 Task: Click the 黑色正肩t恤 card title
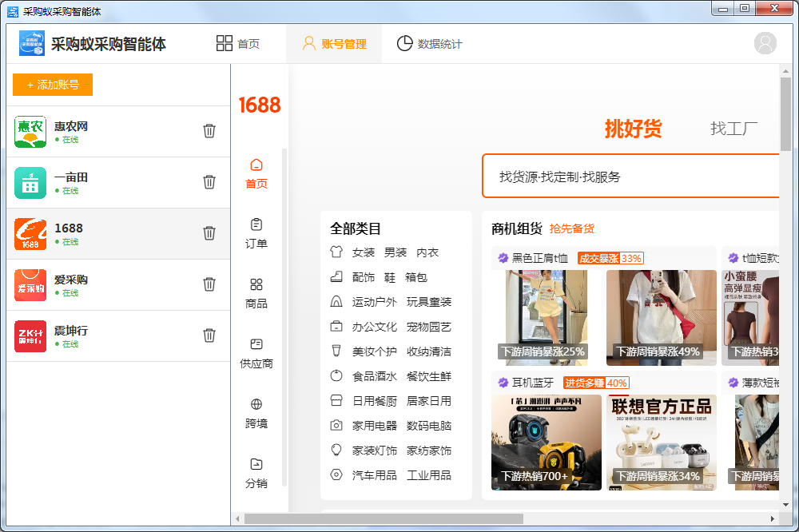coord(539,258)
